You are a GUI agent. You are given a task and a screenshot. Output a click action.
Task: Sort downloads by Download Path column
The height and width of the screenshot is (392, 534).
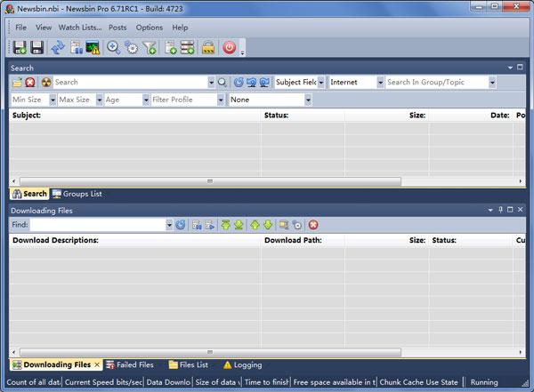(303, 240)
